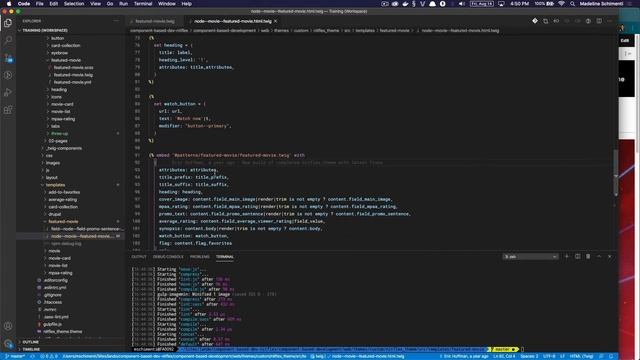640x360 pixels.
Task: Click the GitLens diamond icon in editor toolbar
Action: click(535, 21)
